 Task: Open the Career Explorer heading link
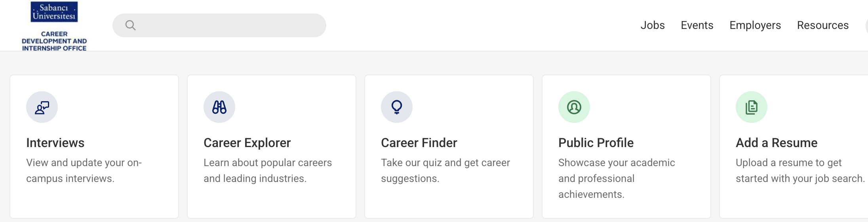point(247,143)
